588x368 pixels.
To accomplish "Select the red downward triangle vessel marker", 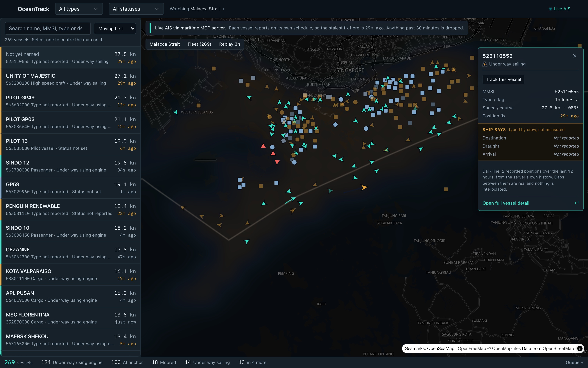I will point(277,162).
